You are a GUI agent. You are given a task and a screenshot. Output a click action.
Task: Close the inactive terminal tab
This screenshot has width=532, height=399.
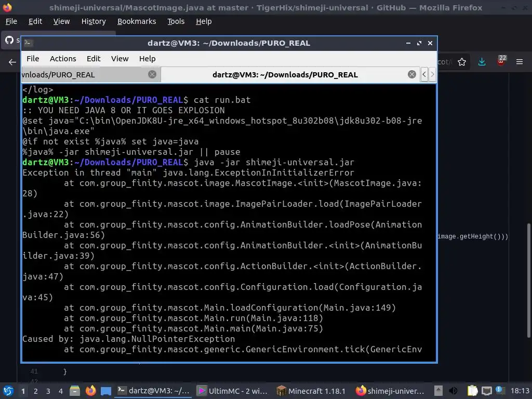152,74
